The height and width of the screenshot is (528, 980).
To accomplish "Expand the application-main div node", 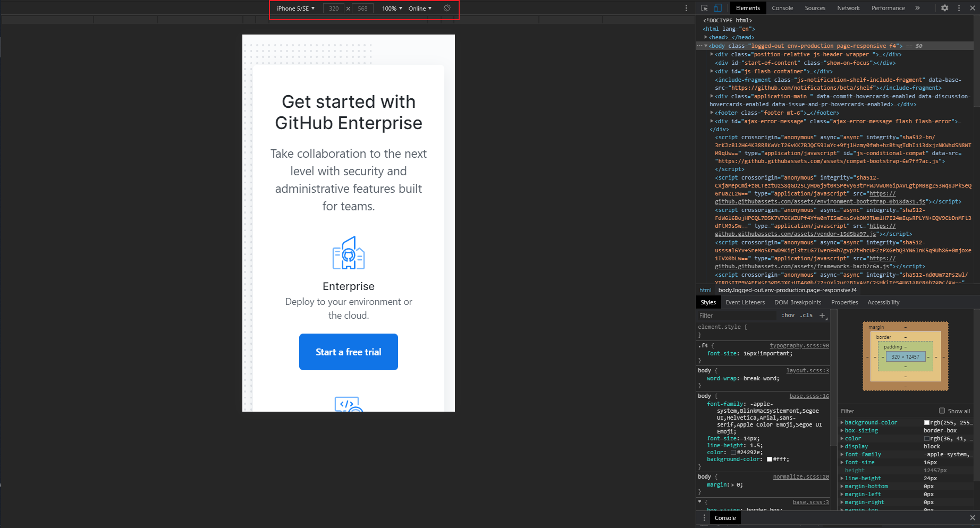I will coord(712,96).
